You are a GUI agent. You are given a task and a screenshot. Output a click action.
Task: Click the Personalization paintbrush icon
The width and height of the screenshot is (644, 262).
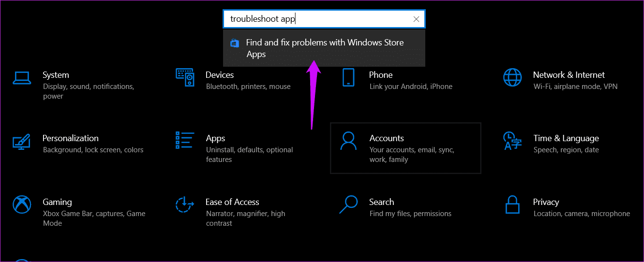pos(22,141)
